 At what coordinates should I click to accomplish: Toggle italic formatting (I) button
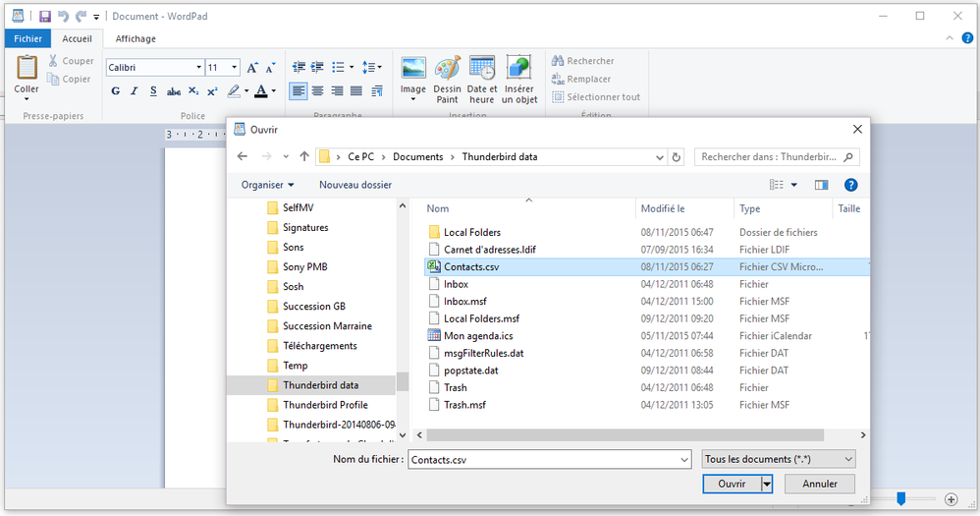(135, 91)
